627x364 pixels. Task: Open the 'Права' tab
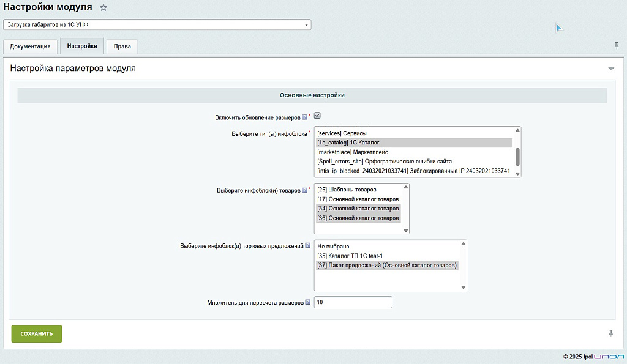[122, 46]
